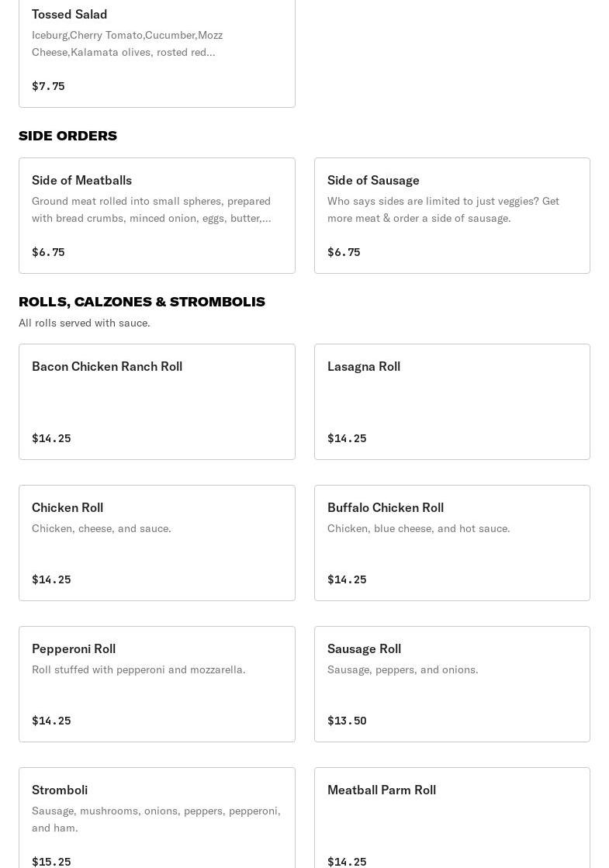Click the Rolls, Calzones & Strombolis heading
The width and height of the screenshot is (609, 868).
142,302
